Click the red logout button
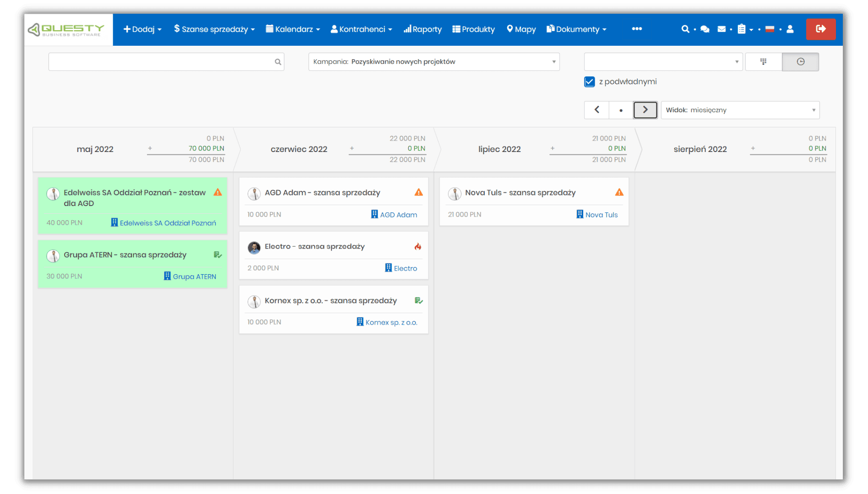The image size is (868, 494). (x=821, y=29)
